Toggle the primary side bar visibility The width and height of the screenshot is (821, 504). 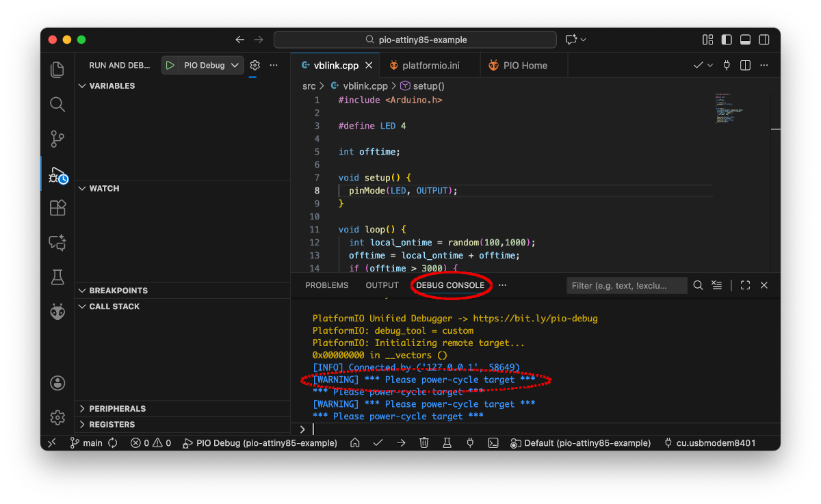[x=727, y=40]
